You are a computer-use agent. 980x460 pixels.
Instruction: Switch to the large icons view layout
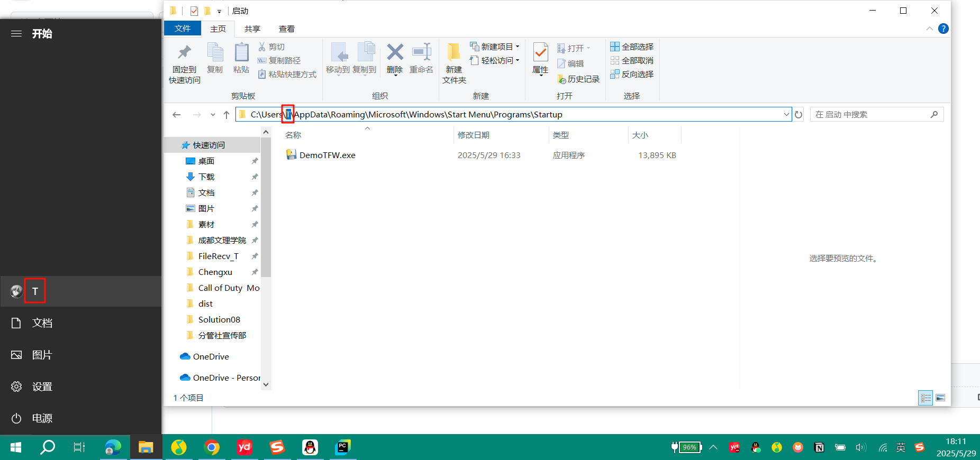click(940, 398)
